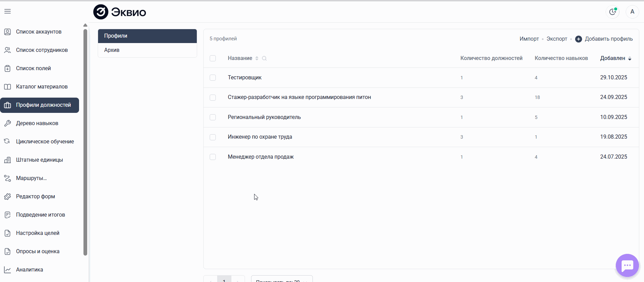Click the Маршруты route icon
The image size is (644, 282).
coord(7,178)
